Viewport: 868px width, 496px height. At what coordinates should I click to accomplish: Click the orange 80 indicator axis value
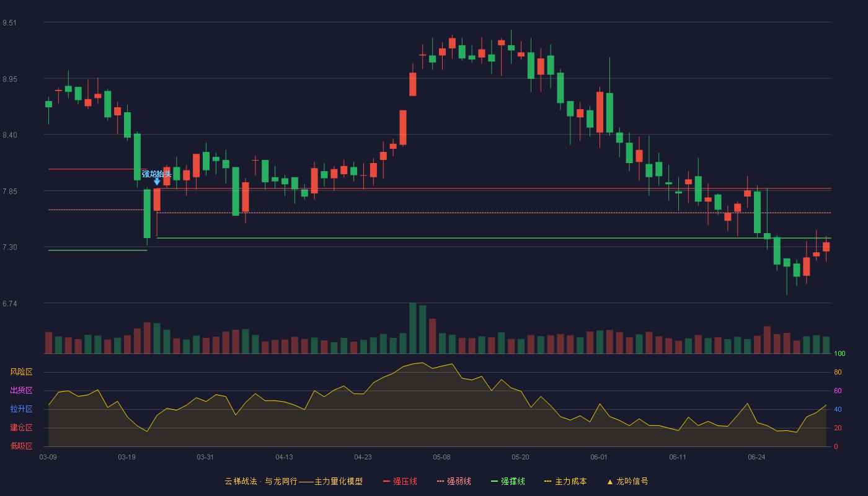(838, 373)
